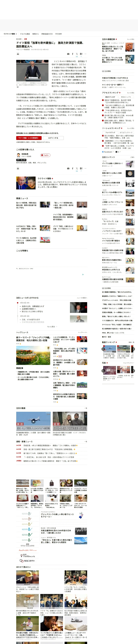Bookmark with Hatena B! icon, top row

click(81, 54)
